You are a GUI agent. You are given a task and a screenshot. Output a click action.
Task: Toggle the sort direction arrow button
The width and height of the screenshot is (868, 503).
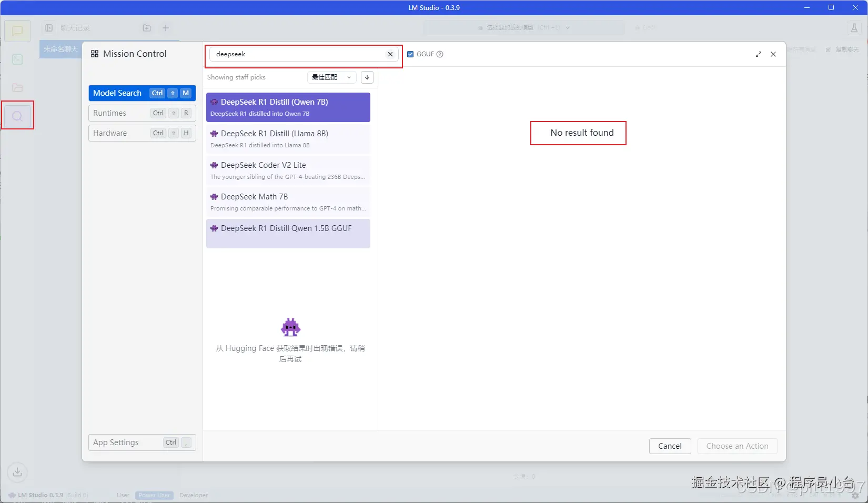367,77
